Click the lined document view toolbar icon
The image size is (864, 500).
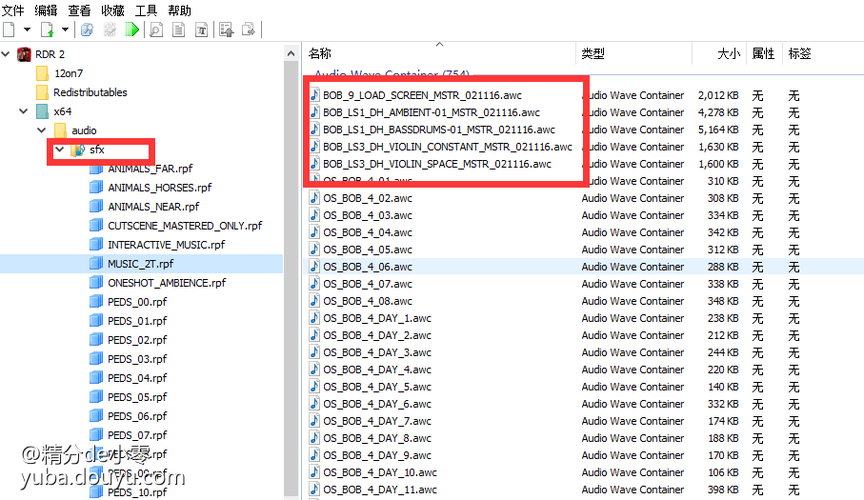click(x=179, y=29)
